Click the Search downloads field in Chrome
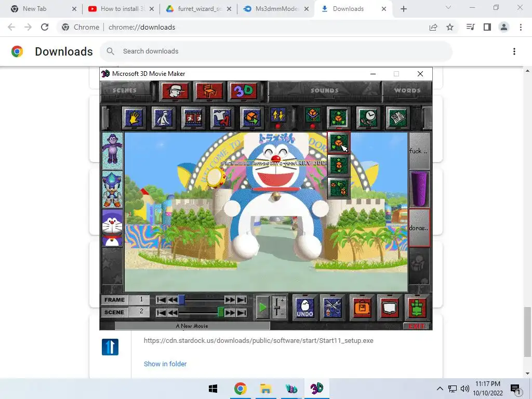 [x=276, y=51]
